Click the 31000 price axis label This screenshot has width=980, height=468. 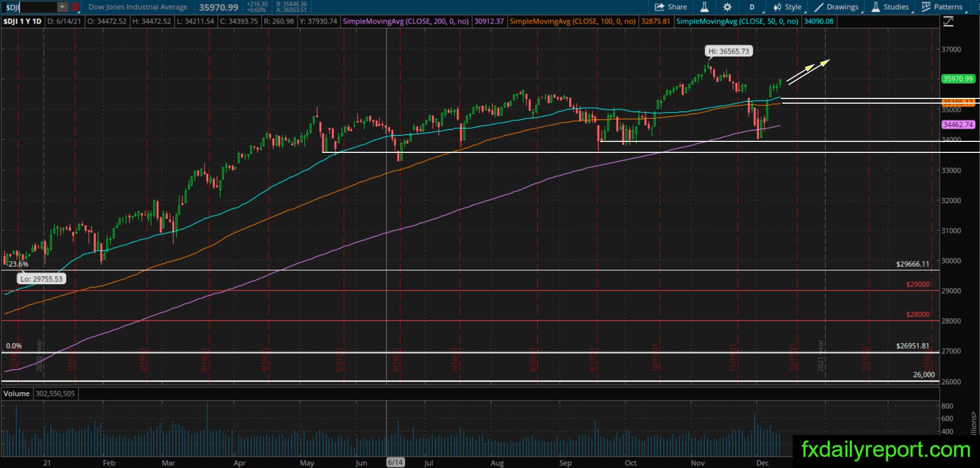point(951,230)
